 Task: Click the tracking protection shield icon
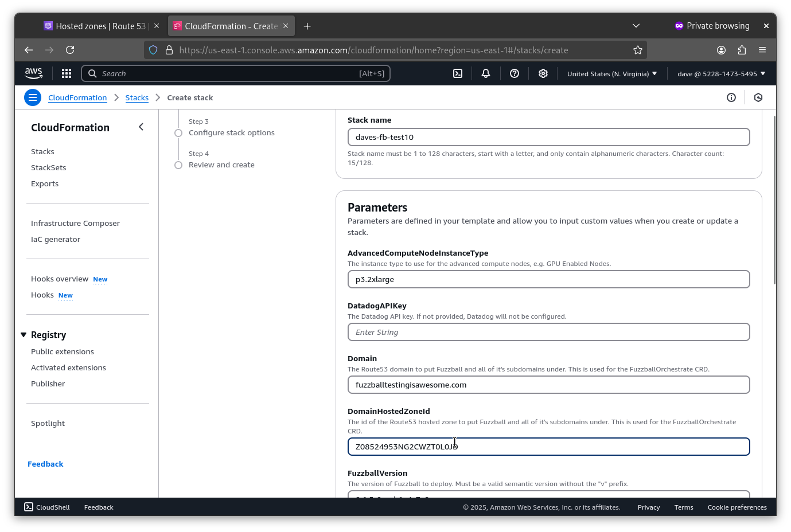pyautogui.click(x=153, y=50)
